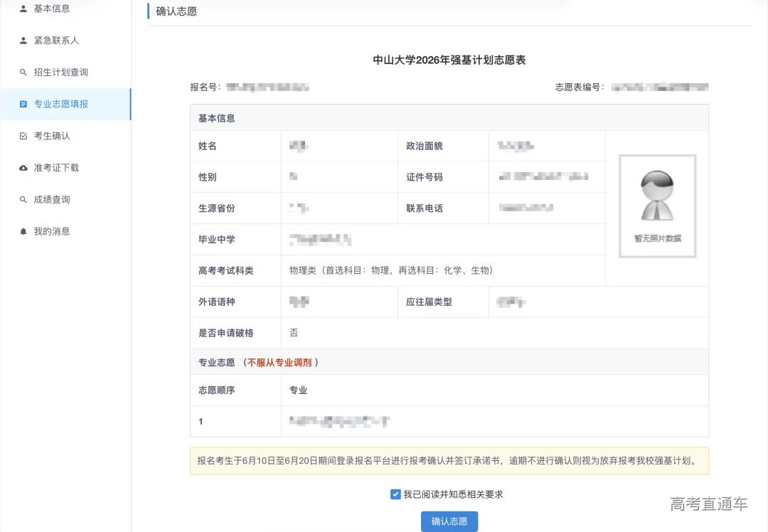Image resolution: width=768 pixels, height=532 pixels.
Task: Click the 专业志愿 table section header
Action: (x=216, y=362)
